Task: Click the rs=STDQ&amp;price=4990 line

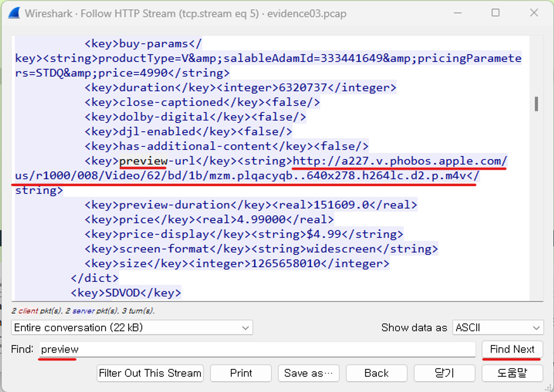Action: pos(122,73)
